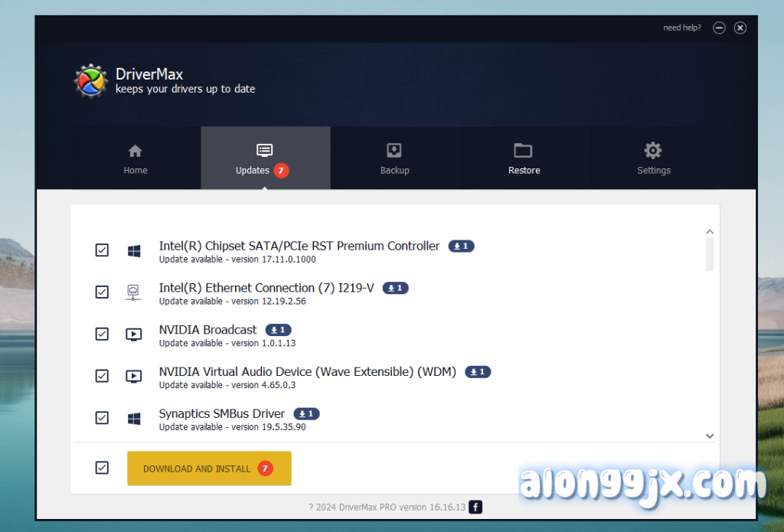Image resolution: width=784 pixels, height=532 pixels.
Task: Click the download badge beside Synaptics SMBus Driver
Action: pos(306,414)
